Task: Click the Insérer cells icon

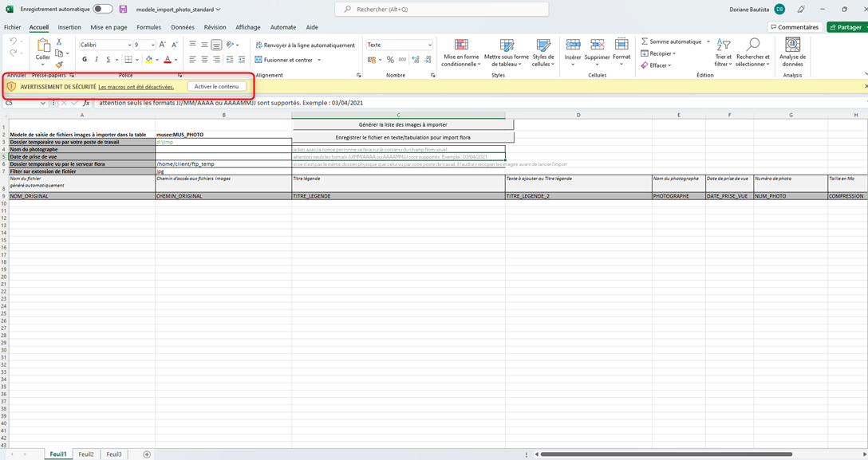Action: coord(573,45)
